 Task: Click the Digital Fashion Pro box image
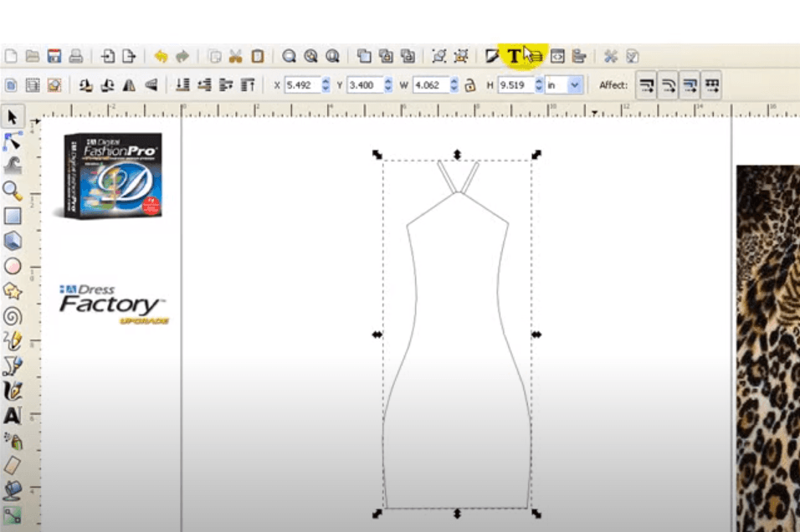(113, 176)
